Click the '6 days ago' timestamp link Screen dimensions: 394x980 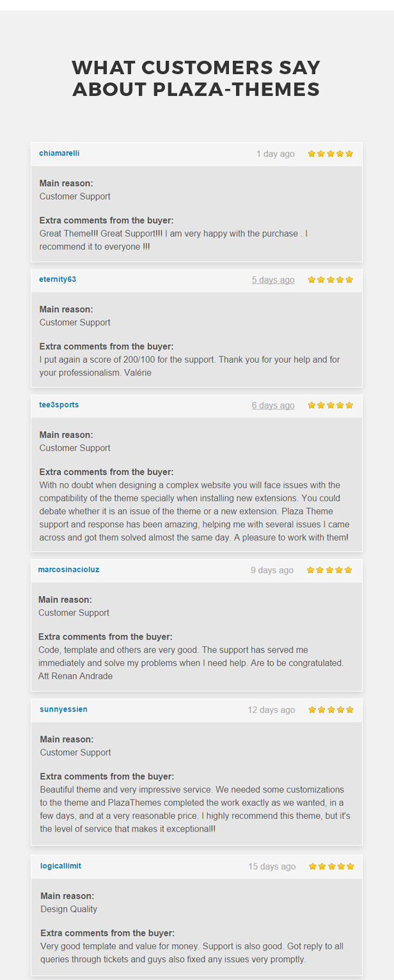[273, 405]
